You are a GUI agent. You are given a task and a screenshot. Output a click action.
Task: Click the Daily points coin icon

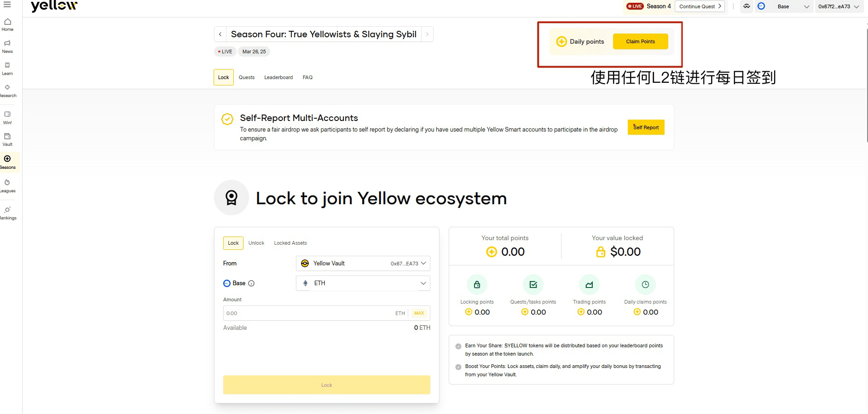pyautogui.click(x=561, y=41)
